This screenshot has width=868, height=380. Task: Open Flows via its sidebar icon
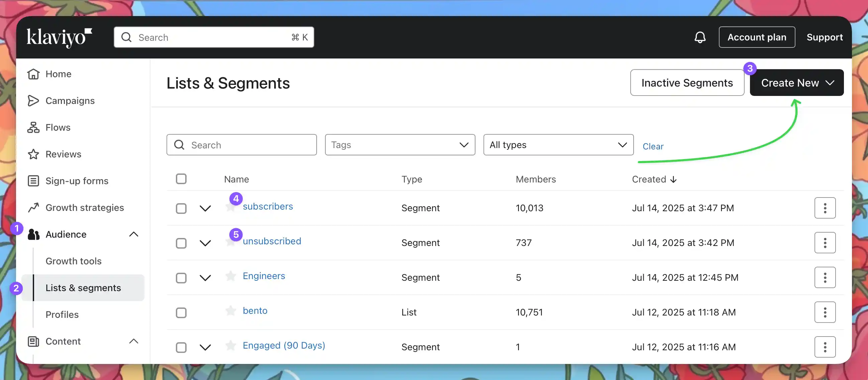coord(33,127)
